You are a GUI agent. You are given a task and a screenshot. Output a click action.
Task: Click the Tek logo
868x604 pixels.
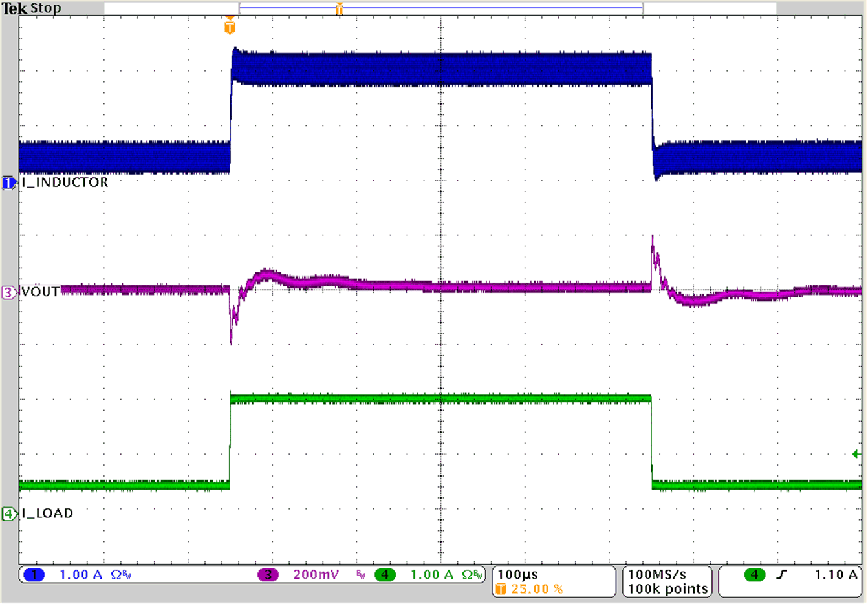(x=16, y=8)
